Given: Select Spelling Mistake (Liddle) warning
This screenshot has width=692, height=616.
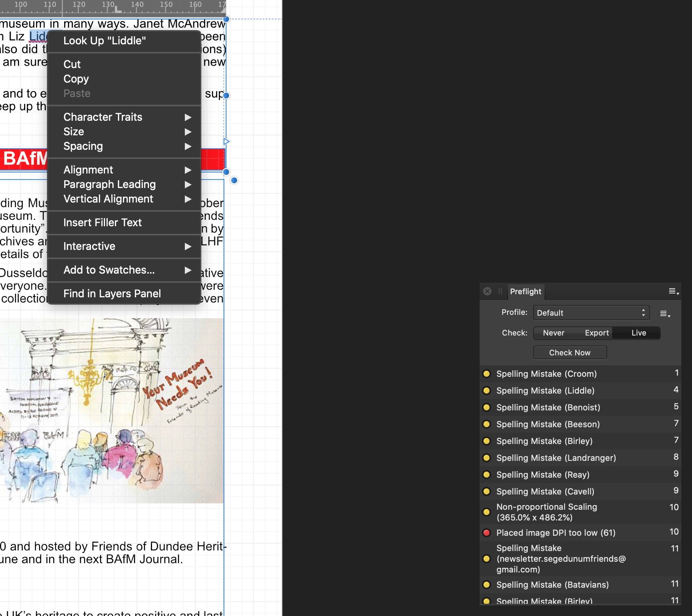Looking at the screenshot, I should [x=580, y=391].
